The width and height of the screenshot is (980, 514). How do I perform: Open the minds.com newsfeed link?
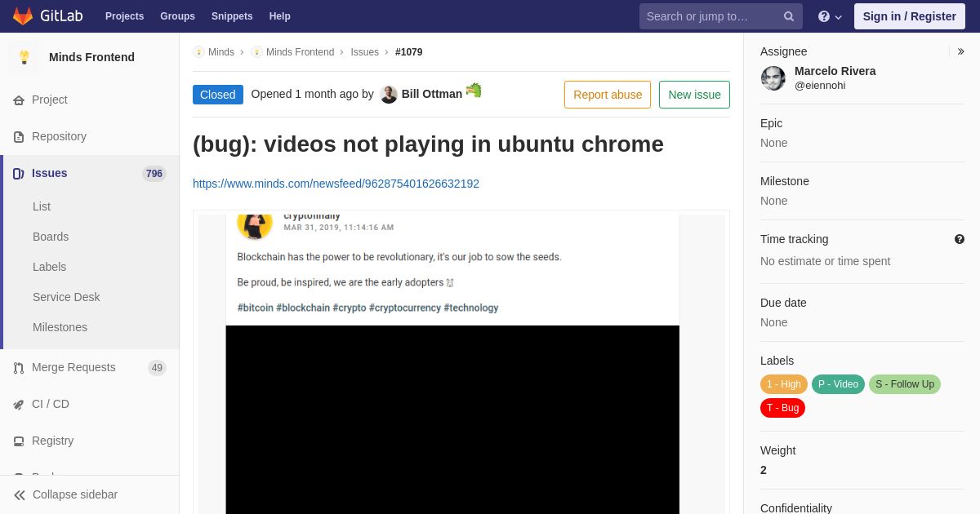pyautogui.click(x=336, y=184)
